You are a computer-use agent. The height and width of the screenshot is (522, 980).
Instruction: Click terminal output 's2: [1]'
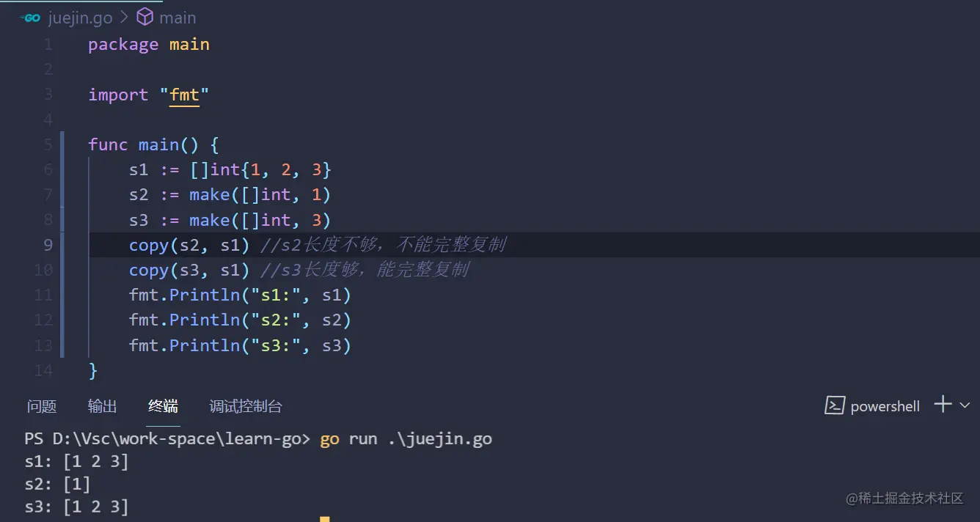pos(57,484)
